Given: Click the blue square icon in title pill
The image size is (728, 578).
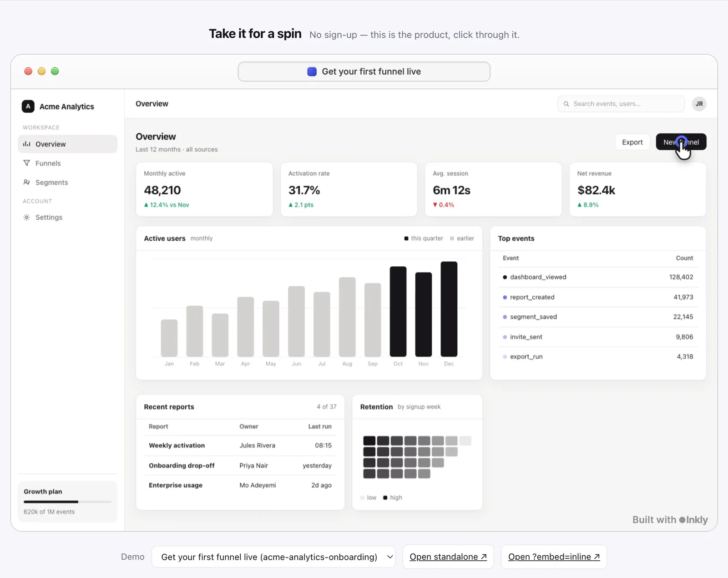Looking at the screenshot, I should [x=312, y=71].
